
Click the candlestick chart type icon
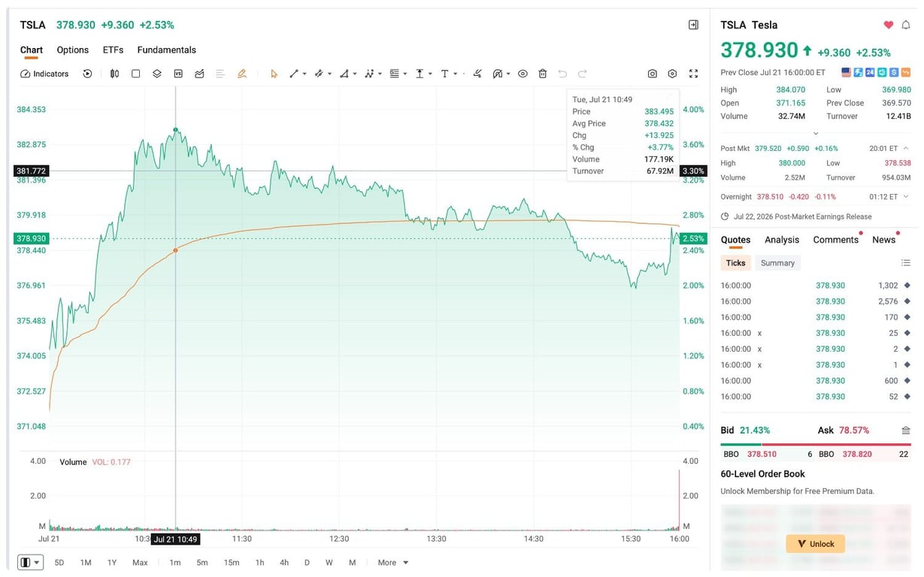(114, 74)
